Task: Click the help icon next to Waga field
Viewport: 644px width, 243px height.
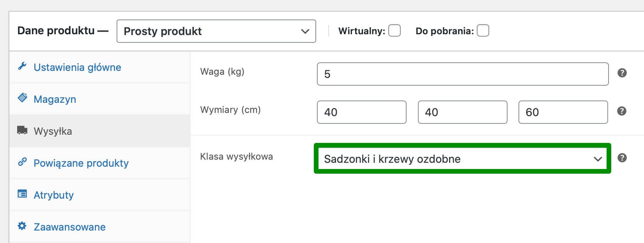Action: pos(622,73)
